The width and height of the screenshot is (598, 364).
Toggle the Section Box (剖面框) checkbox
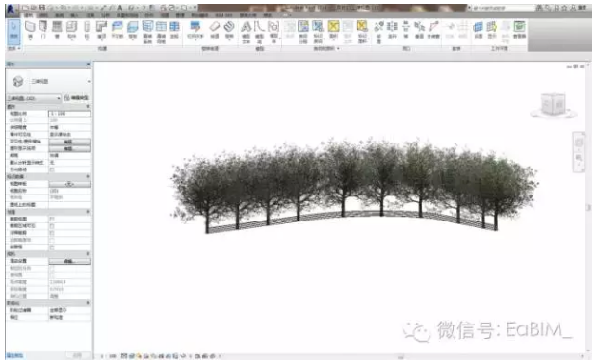click(52, 247)
